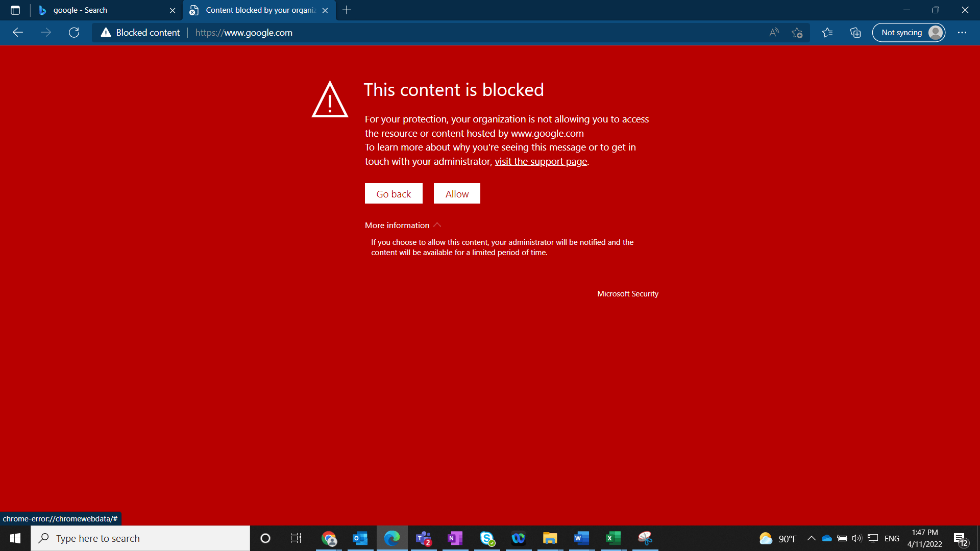Viewport: 980px width, 551px height.
Task: Click the Blocked content warning indicator
Action: [x=140, y=33]
